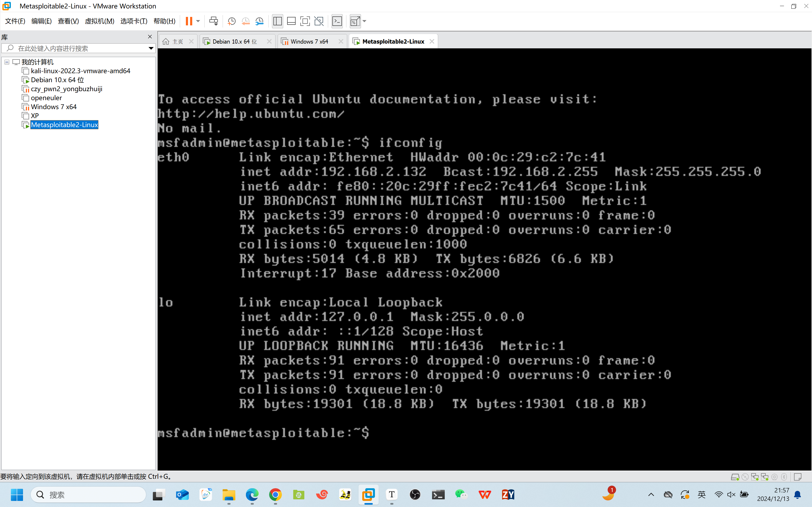Select kali-linux-2022.3-vmware-amd64 in library
Image resolution: width=812 pixels, height=507 pixels.
pyautogui.click(x=81, y=71)
